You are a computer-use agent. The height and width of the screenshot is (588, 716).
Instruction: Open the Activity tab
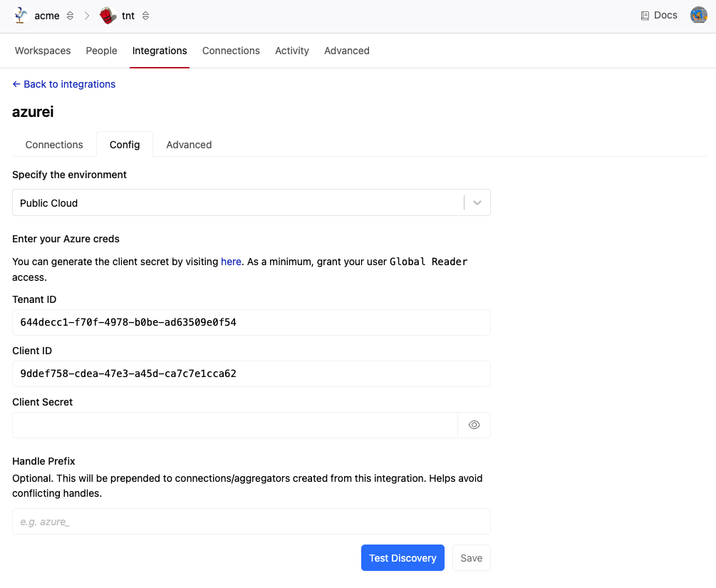pyautogui.click(x=292, y=51)
